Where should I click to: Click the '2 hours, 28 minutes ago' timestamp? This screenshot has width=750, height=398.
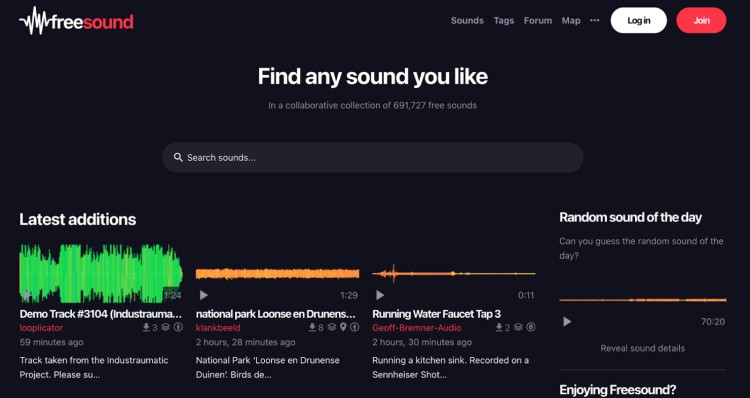click(x=246, y=343)
